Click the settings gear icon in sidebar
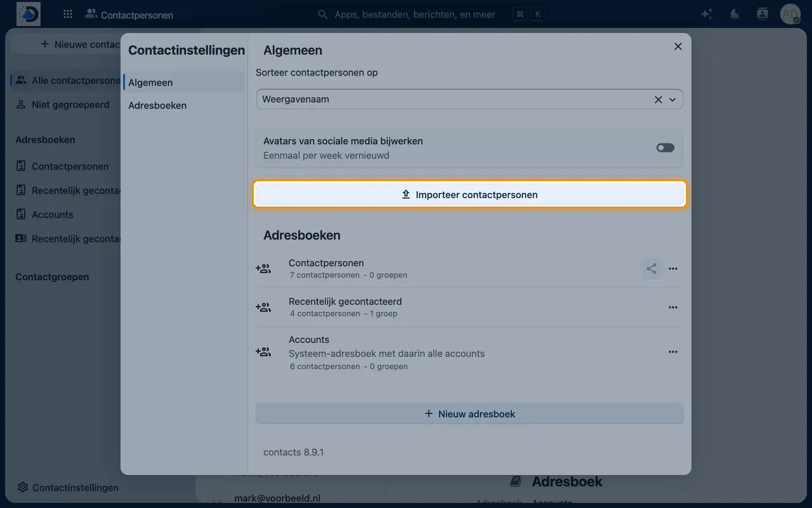 pyautogui.click(x=23, y=487)
